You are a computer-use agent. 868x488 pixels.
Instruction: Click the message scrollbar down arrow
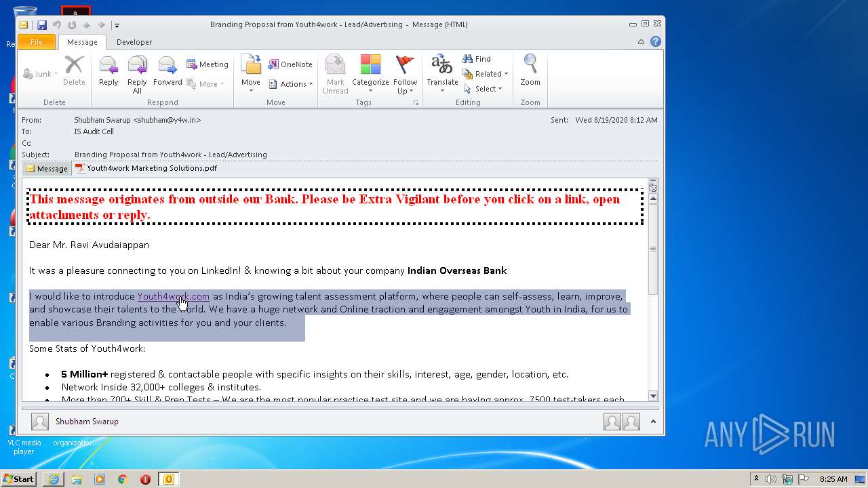click(653, 396)
